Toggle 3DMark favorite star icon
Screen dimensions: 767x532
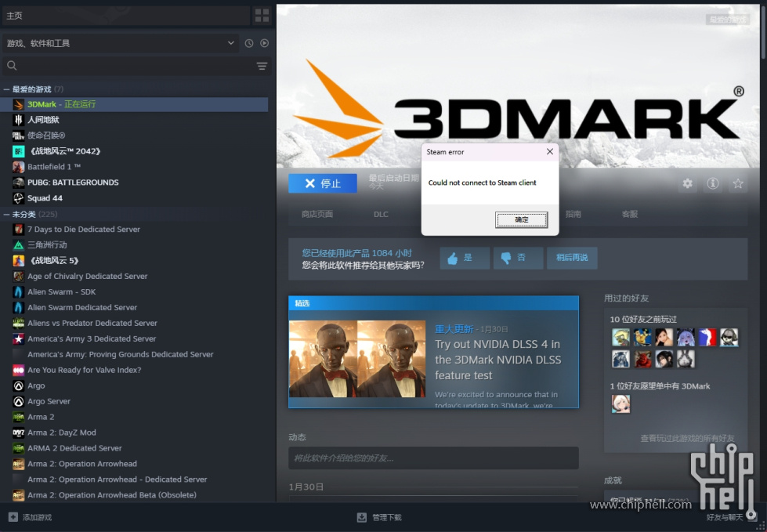click(738, 183)
